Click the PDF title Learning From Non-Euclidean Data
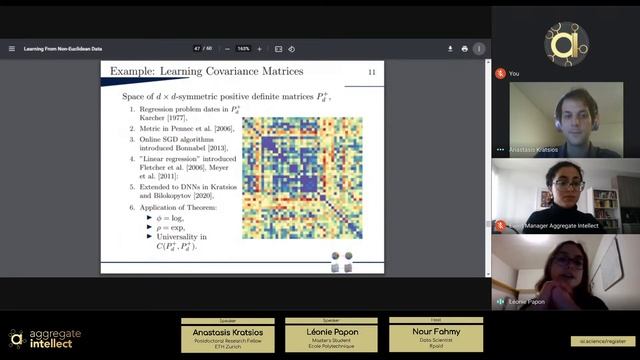 click(x=63, y=49)
